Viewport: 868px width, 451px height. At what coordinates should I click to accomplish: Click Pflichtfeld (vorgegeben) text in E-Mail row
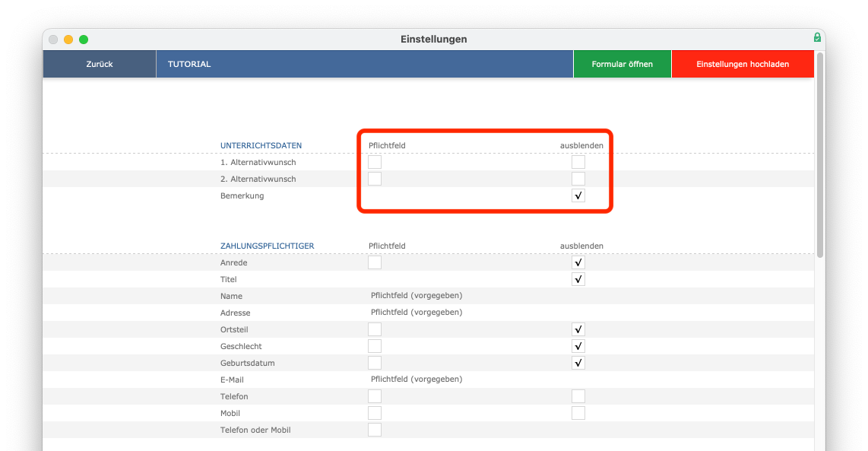tap(417, 379)
